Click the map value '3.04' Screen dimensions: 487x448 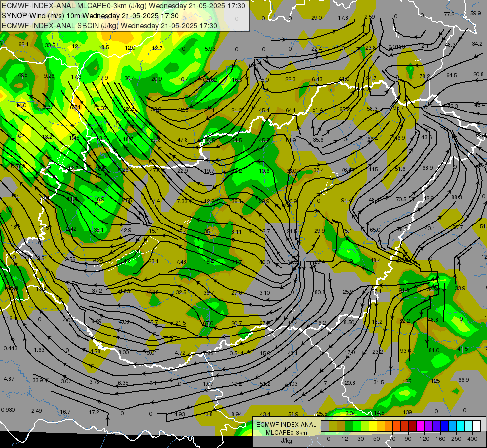[350, 413]
